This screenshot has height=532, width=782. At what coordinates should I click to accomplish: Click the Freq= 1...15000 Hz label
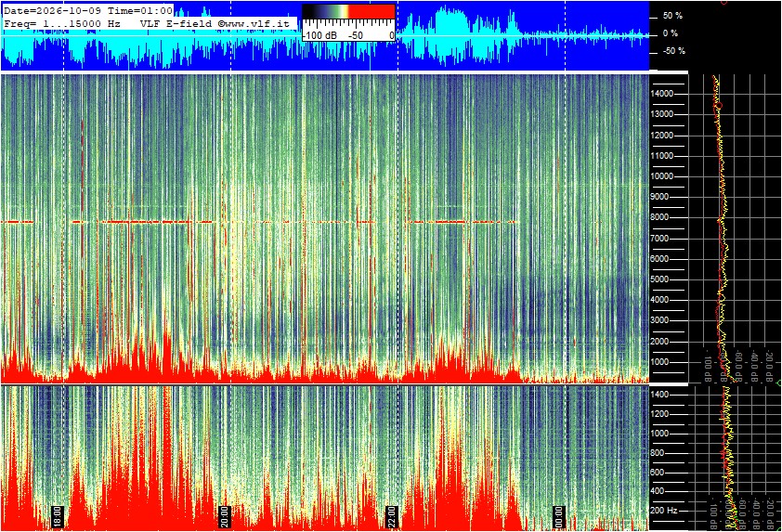[x=62, y=23]
